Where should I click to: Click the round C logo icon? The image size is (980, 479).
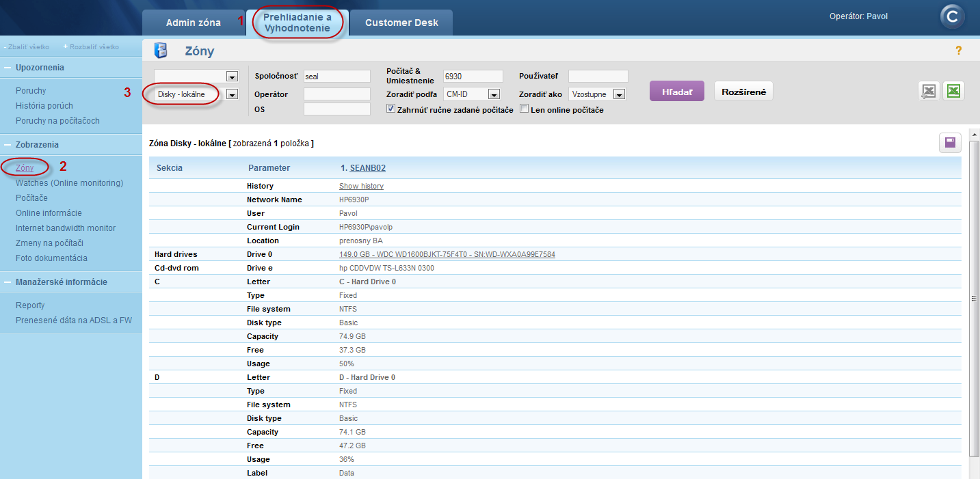coord(952,17)
